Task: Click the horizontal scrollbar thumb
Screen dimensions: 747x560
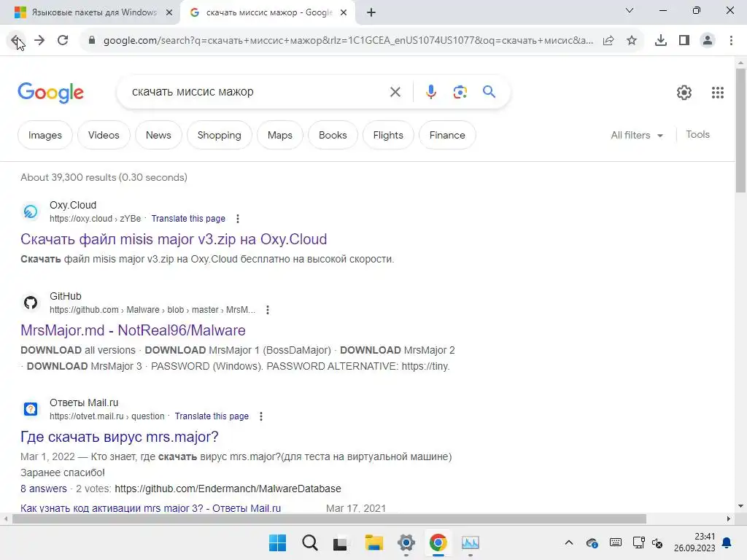Action: pos(329,519)
